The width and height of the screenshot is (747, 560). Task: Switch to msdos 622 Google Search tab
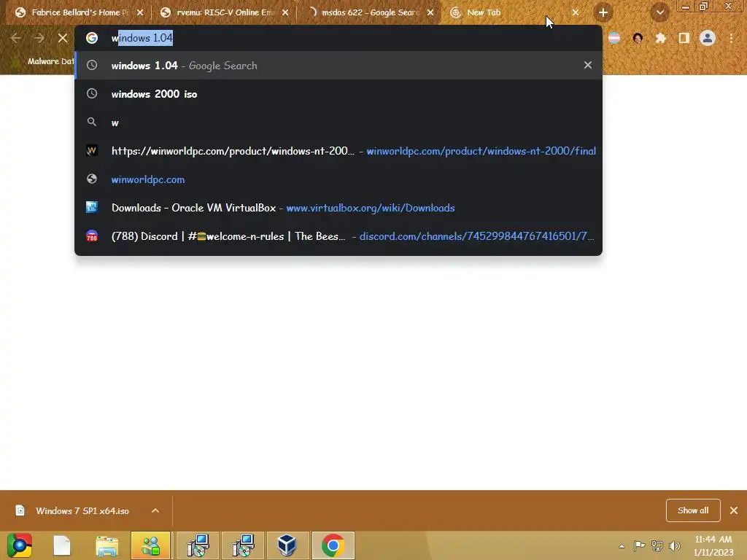coord(363,12)
